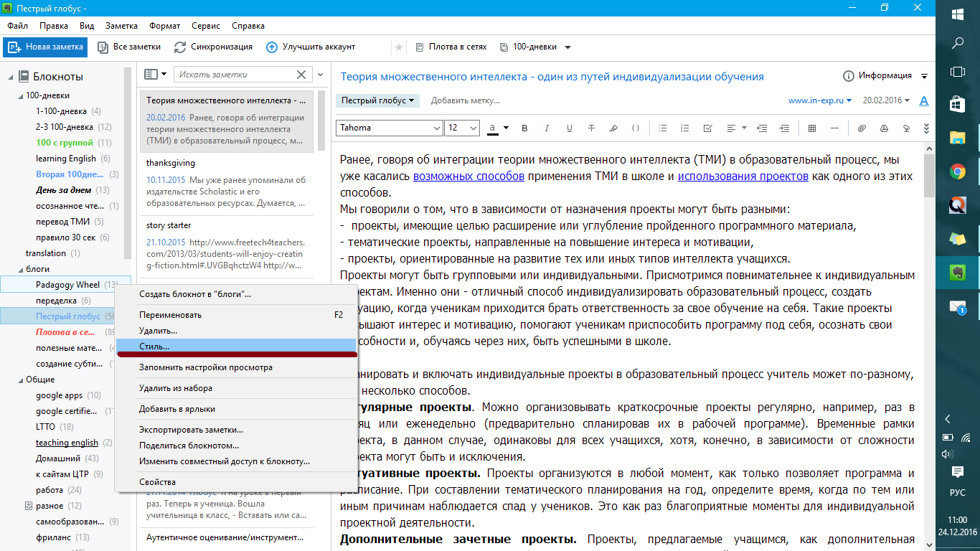The image size is (980, 551).
Task: Open the Формат menu
Action: [164, 26]
